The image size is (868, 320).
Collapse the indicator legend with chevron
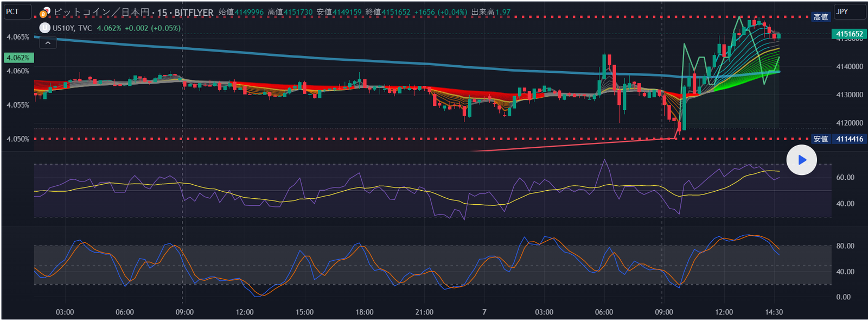[x=48, y=42]
